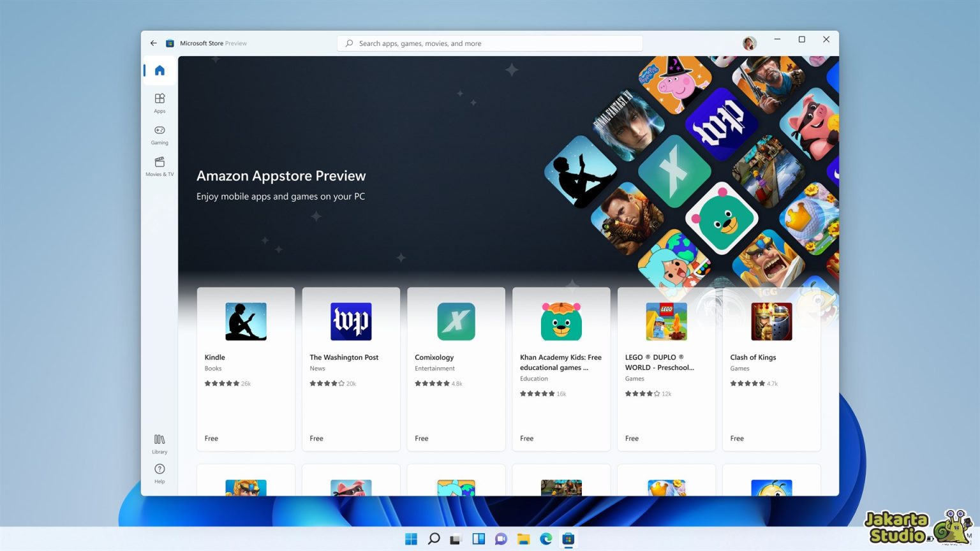Click the back arrow in title bar
The image size is (980, 551).
pyautogui.click(x=153, y=43)
